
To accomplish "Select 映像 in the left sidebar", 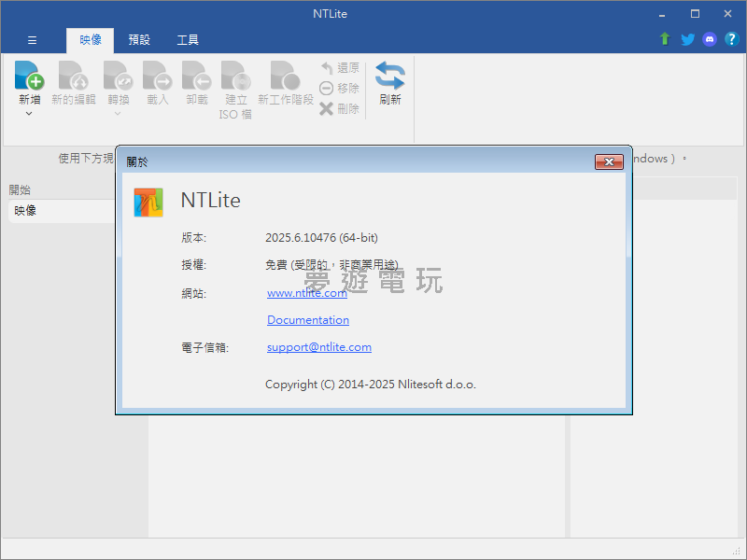I will coord(62,211).
